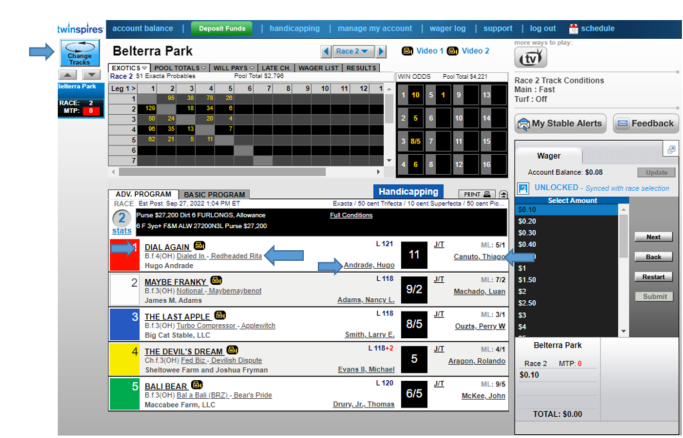The width and height of the screenshot is (683, 438).
Task: Open sire Turbo Compressor link
Action: [x=206, y=326]
